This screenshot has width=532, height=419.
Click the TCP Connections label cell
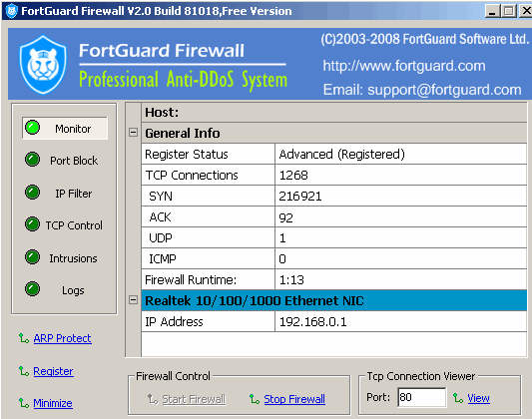(208, 175)
